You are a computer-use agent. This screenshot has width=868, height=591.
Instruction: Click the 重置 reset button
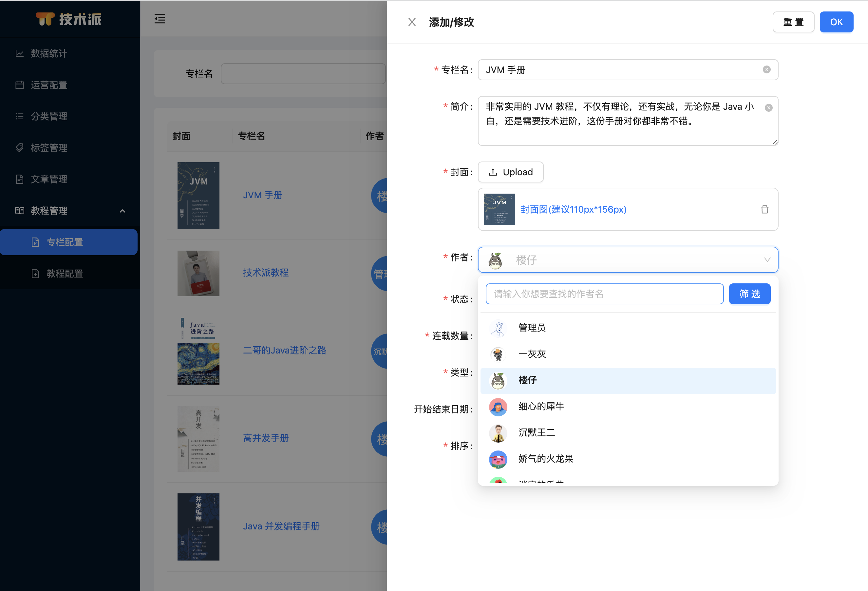pyautogui.click(x=793, y=22)
